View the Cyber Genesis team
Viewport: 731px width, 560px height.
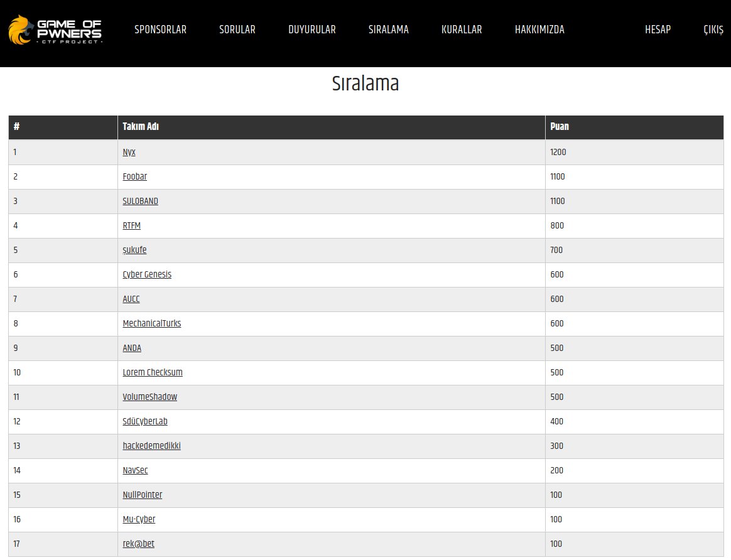coord(147,274)
